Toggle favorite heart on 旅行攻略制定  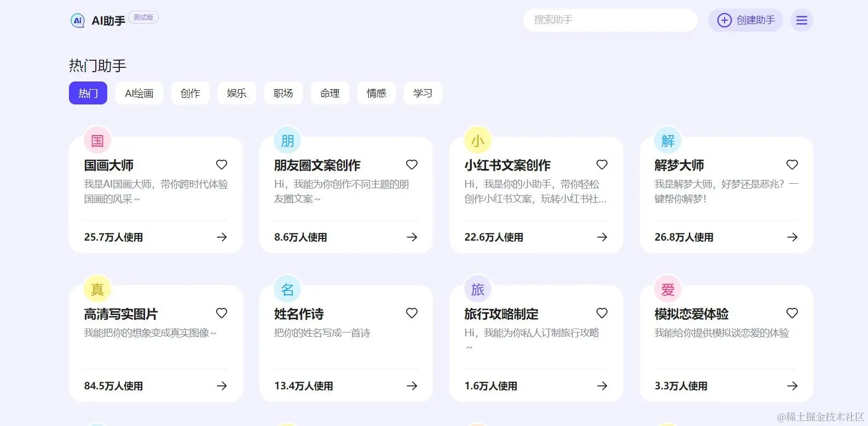point(602,313)
